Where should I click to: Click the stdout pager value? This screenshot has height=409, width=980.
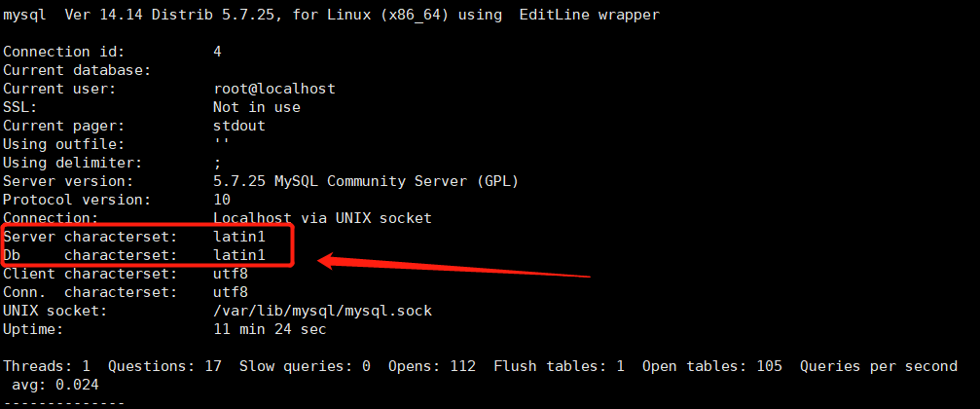[238, 126]
